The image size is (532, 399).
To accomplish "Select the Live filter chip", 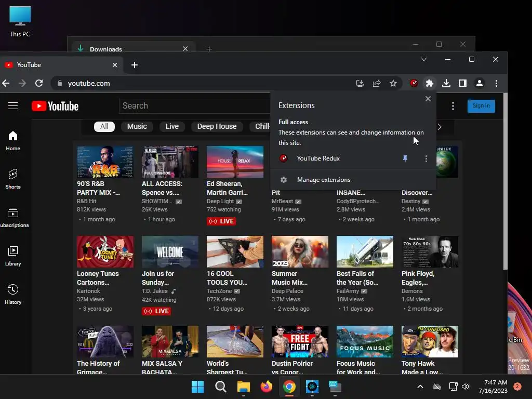I will 172,127.
